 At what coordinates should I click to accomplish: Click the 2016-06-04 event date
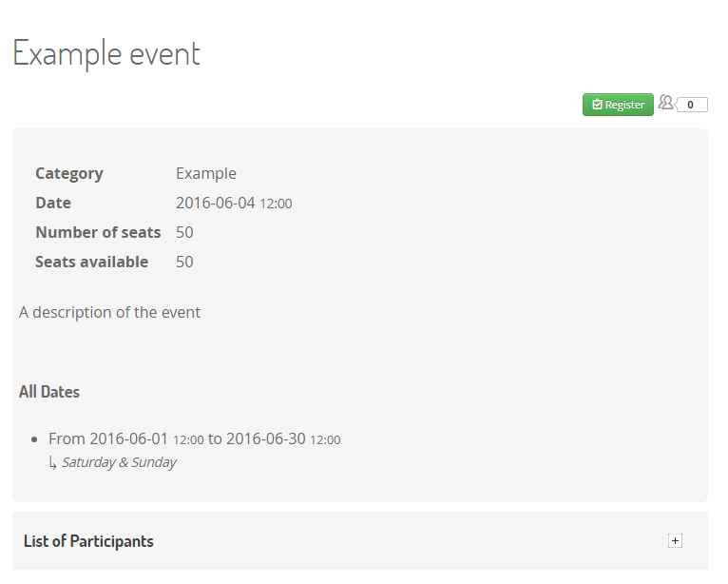pos(216,203)
